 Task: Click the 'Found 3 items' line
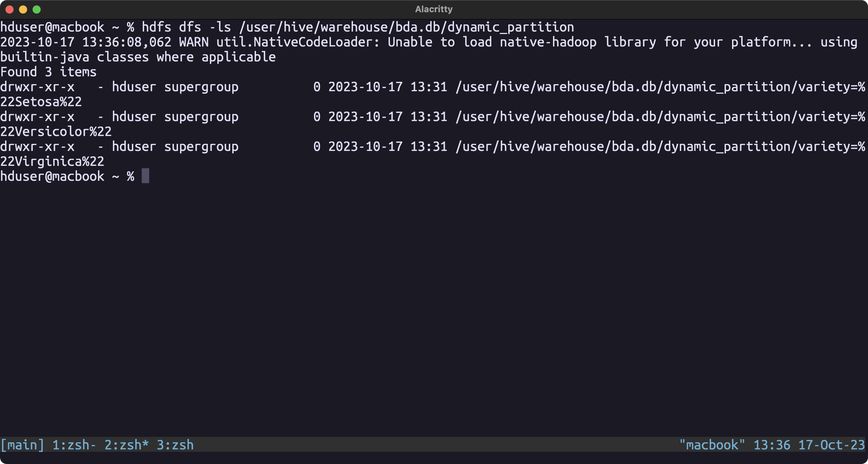[48, 72]
